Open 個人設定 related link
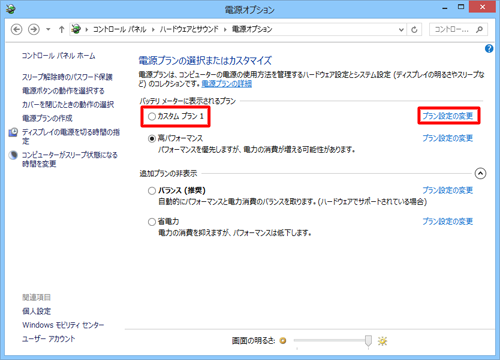 click(37, 311)
